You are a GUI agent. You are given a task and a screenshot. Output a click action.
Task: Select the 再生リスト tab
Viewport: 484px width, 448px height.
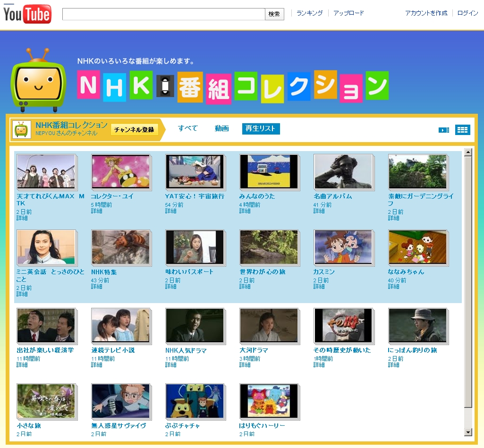point(261,129)
